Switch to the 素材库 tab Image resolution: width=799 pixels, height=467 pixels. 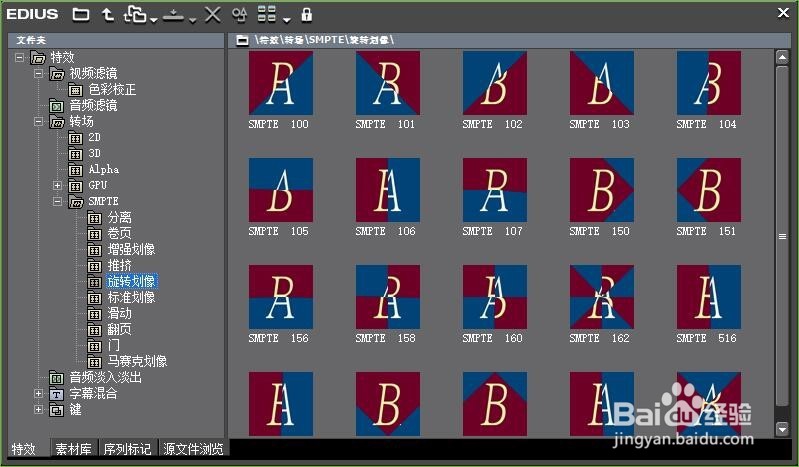tap(73, 448)
